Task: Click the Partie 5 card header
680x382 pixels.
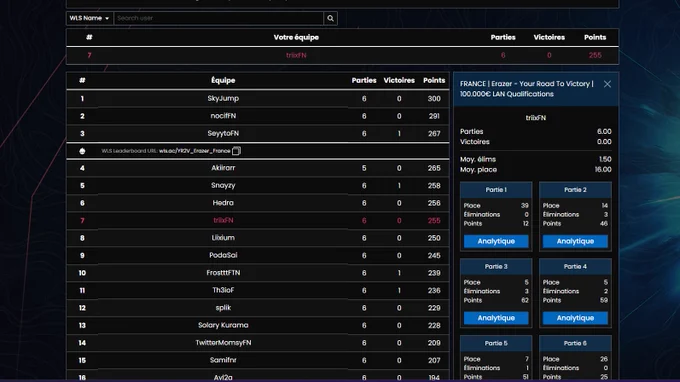Action: 496,343
